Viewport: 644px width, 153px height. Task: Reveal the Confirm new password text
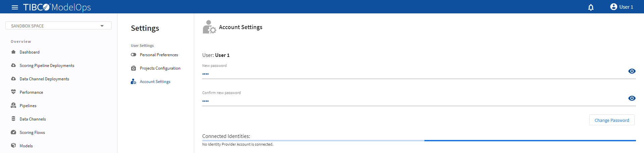coord(632,98)
